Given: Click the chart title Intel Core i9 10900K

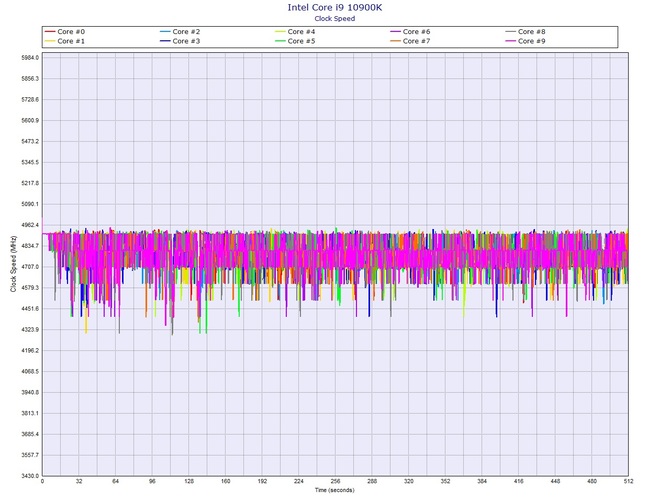Looking at the screenshot, I should click(335, 7).
